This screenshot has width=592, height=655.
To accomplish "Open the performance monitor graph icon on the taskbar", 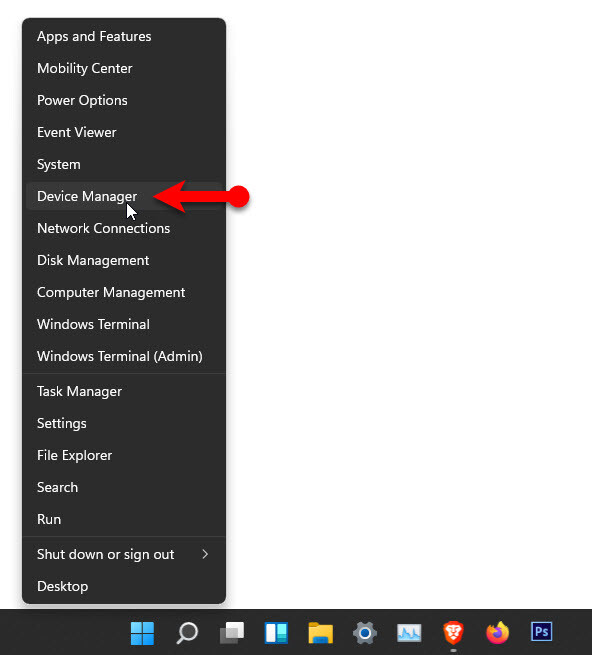I will tap(409, 633).
